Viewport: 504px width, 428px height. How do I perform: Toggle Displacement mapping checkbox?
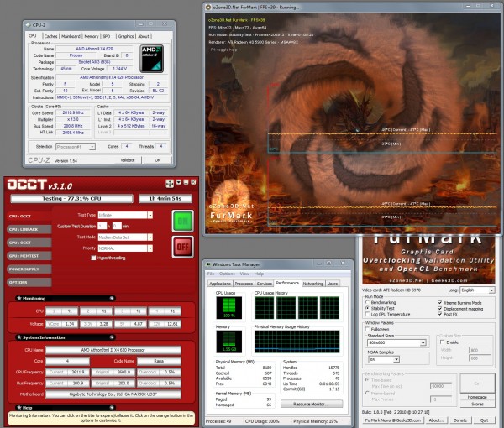click(x=439, y=308)
